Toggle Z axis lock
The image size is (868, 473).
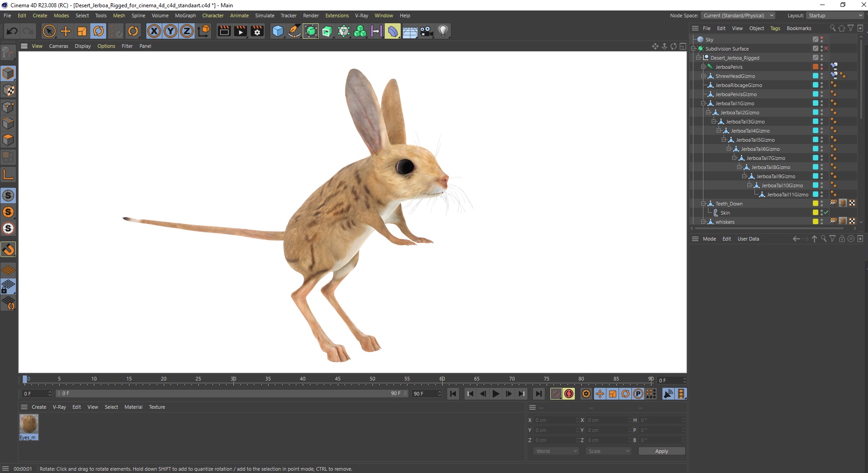point(187,31)
